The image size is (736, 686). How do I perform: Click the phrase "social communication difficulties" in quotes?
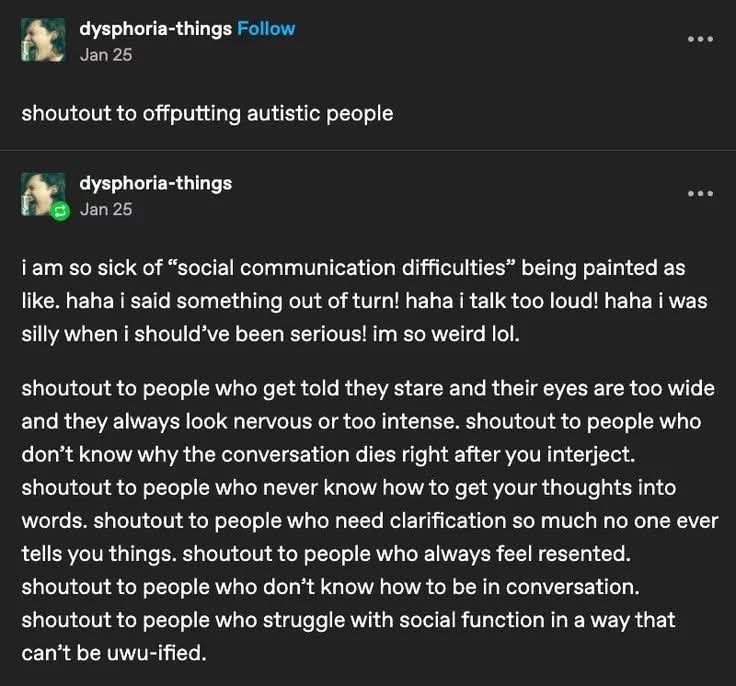pos(341,268)
